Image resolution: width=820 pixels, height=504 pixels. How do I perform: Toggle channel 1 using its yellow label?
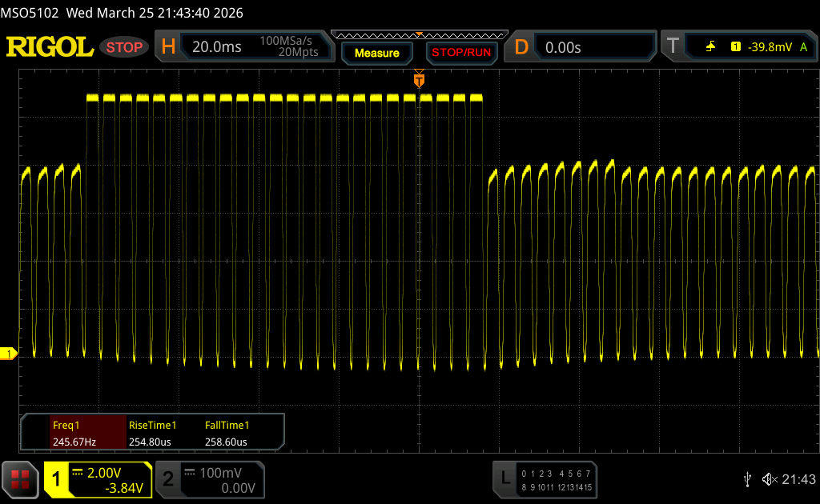[x=57, y=479]
